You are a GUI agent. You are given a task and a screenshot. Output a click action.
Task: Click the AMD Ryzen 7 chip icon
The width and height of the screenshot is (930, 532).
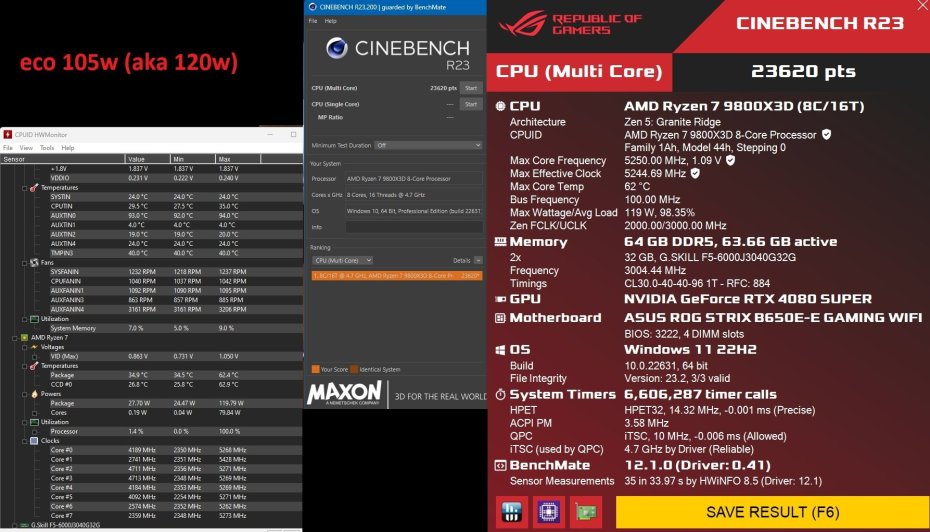[x=24, y=337]
